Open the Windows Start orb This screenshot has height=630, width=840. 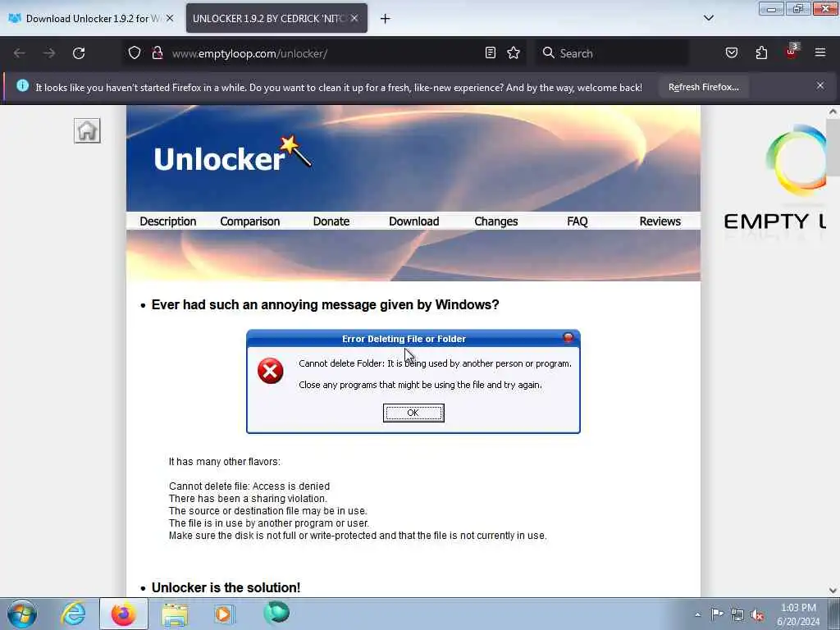coord(21,614)
